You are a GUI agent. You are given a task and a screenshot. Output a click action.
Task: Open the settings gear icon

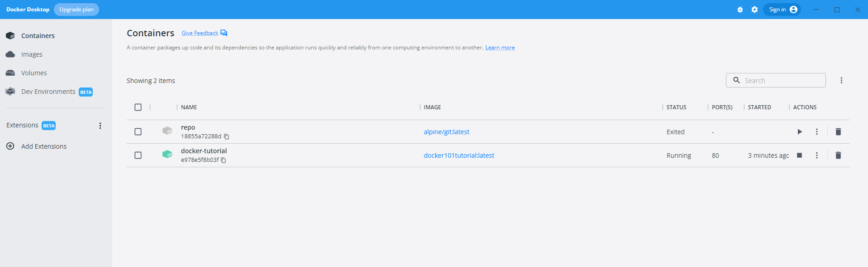tap(754, 10)
